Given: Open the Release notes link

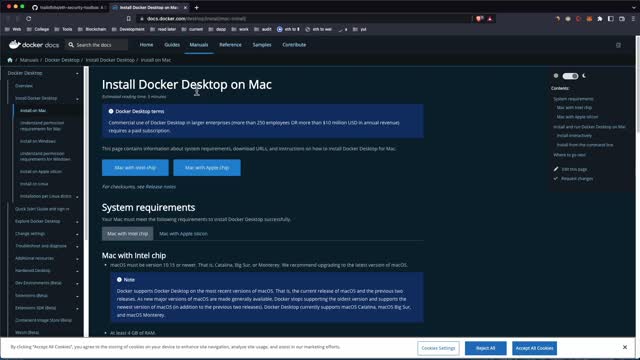Looking at the screenshot, I should (161, 187).
